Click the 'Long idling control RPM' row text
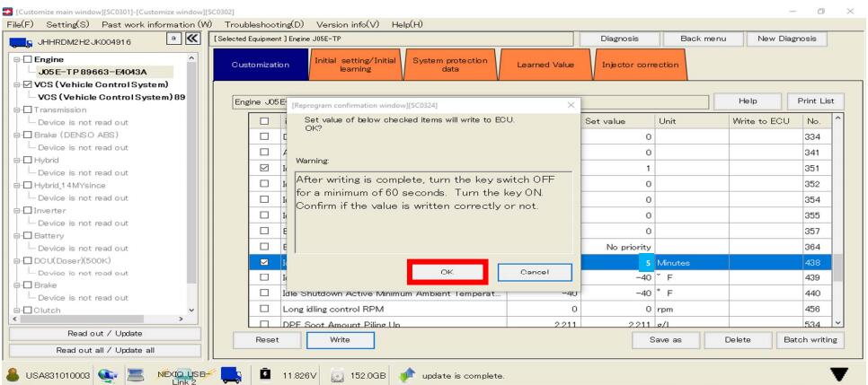Viewport: 868px width, 385px height. [x=332, y=310]
